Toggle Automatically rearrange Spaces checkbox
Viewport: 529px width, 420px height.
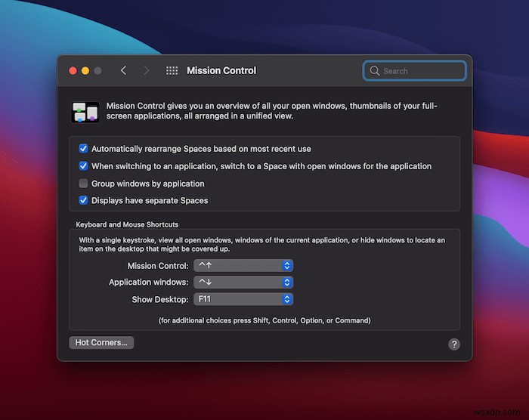pos(83,149)
